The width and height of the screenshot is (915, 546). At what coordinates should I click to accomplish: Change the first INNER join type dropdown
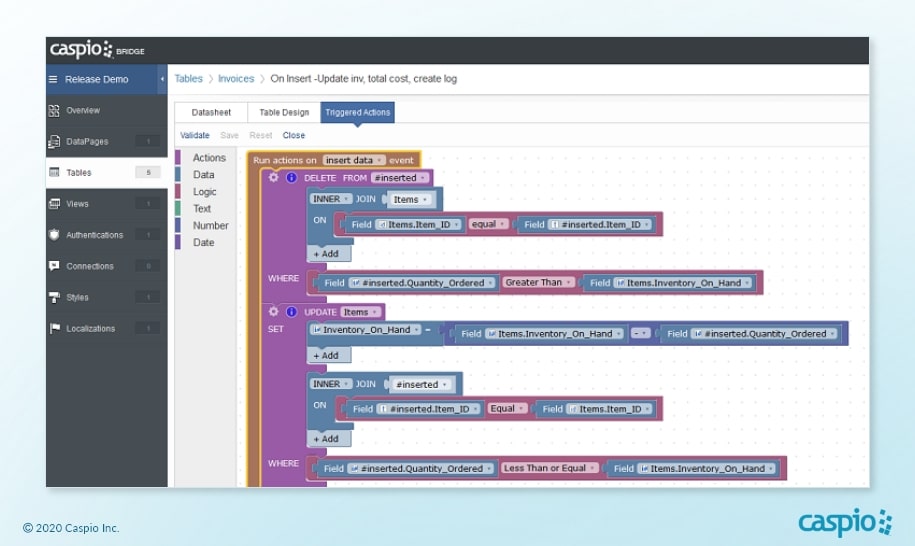tap(332, 199)
